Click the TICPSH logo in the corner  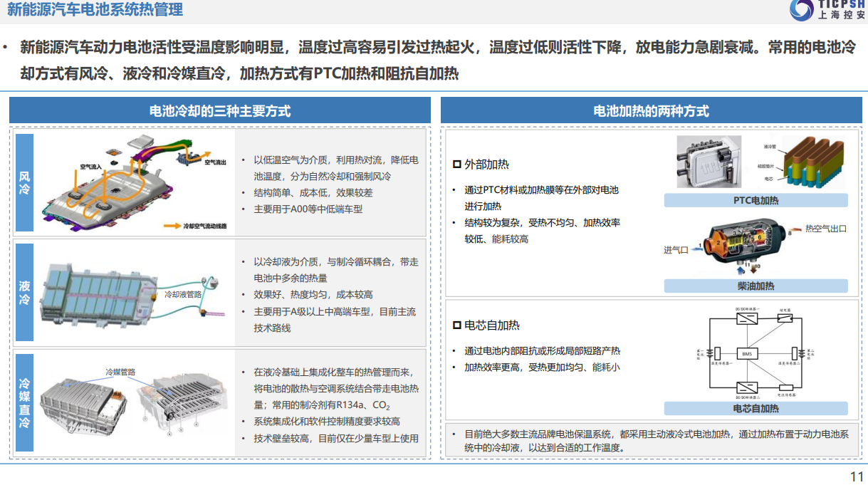tap(827, 10)
